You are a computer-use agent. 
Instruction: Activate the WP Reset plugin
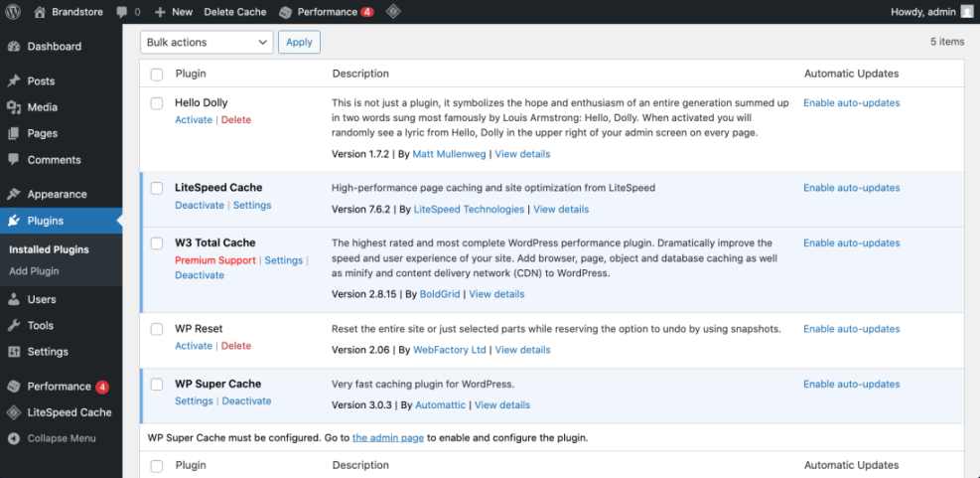(x=194, y=346)
